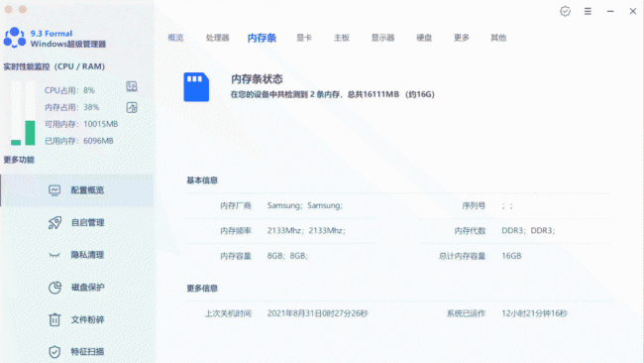
Task: Open the CPU usage chart icon
Action: pos(132,86)
